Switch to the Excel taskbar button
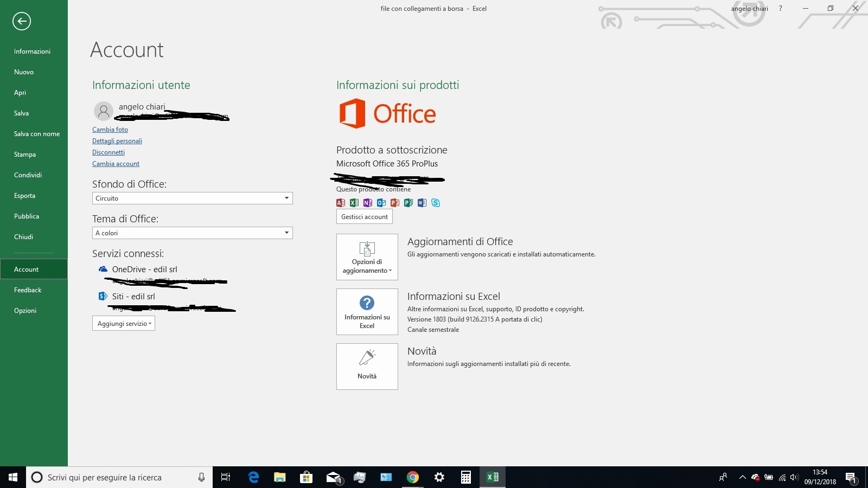Viewport: 868px width, 488px height. 493,477
